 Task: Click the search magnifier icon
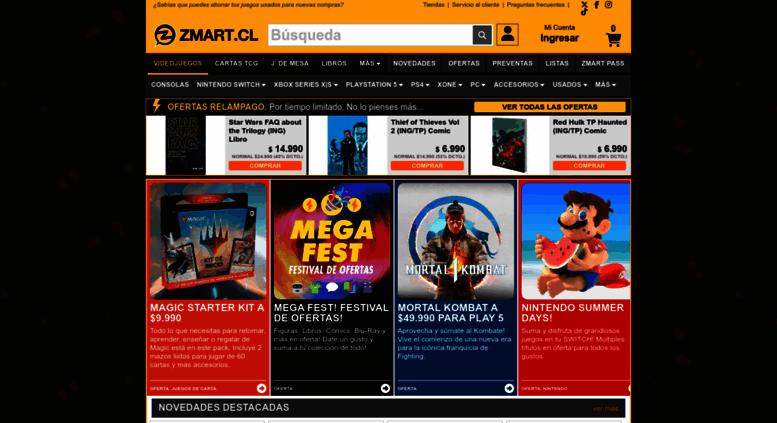tap(482, 35)
